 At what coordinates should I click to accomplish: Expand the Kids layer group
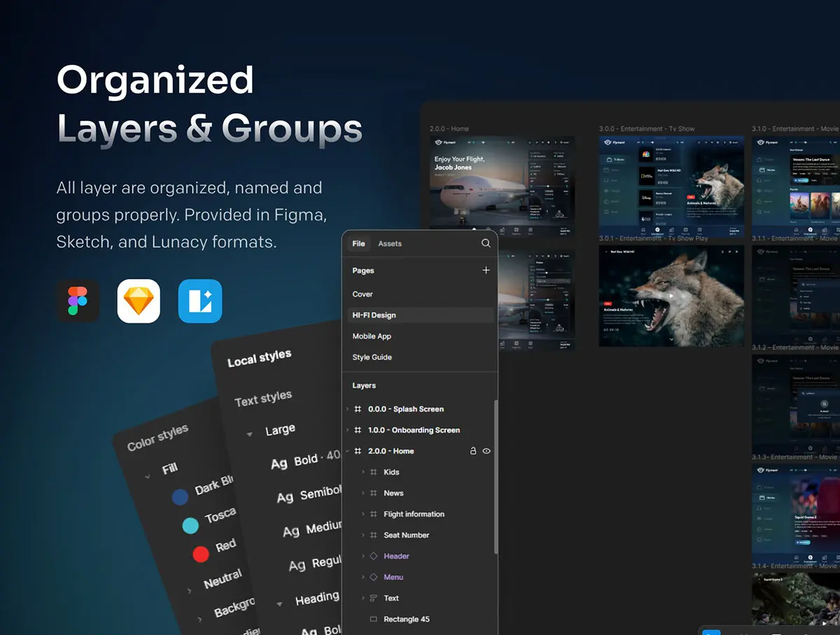pyautogui.click(x=363, y=472)
